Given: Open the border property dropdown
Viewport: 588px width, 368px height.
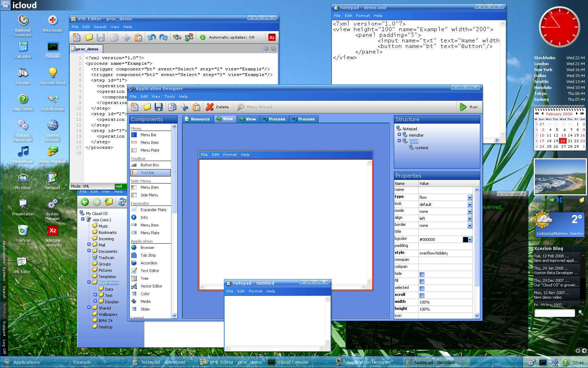Looking at the screenshot, I should pyautogui.click(x=469, y=225).
